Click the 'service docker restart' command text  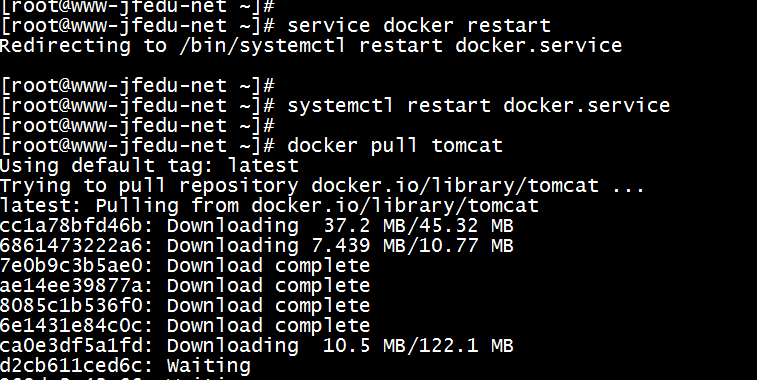419,25
